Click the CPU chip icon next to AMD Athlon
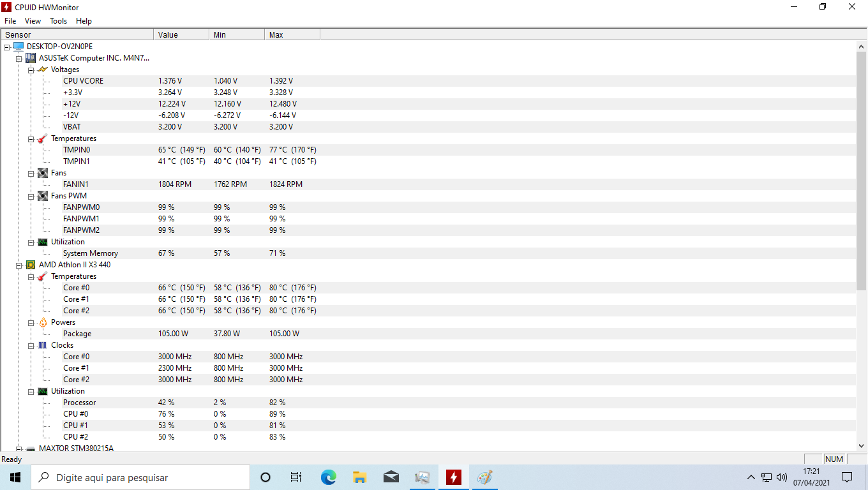This screenshot has height=490, width=868. 30,265
